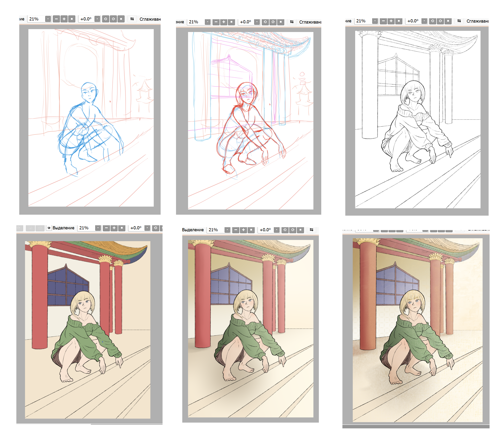This screenshot has width=504, height=438.
Task: Toggle selection visibility eye above flat-color panel
Action: point(49,228)
